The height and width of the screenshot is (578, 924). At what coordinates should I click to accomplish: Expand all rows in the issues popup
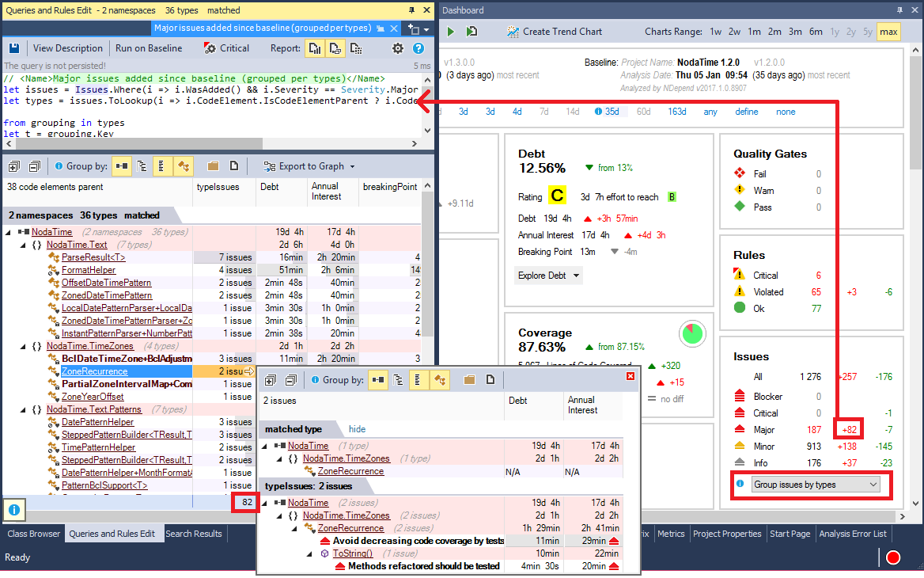(271, 380)
